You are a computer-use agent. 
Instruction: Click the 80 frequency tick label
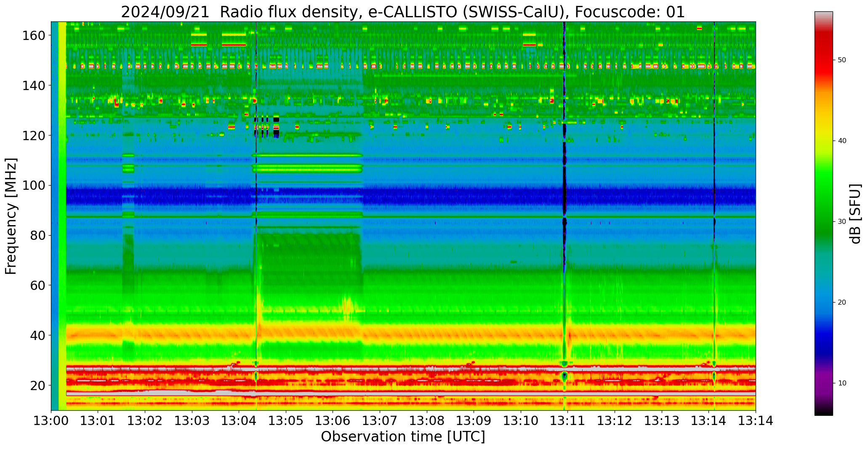coord(37,235)
